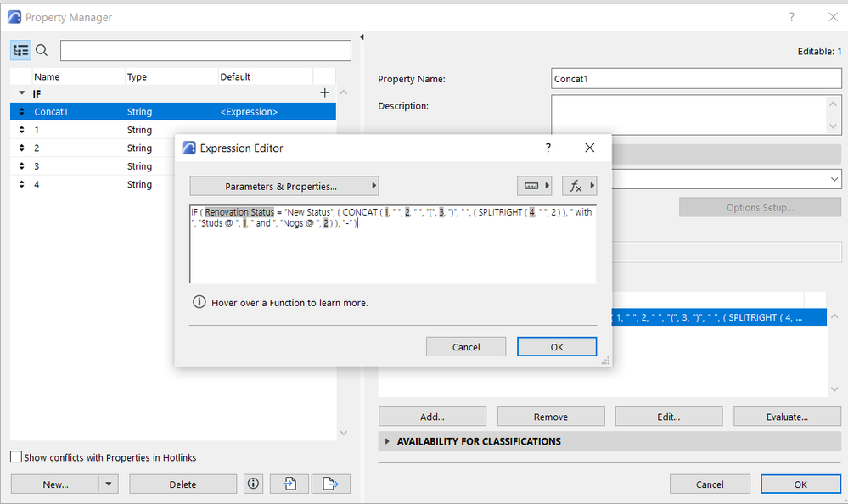This screenshot has width=848, height=504.
Task: Click OK in the Expression Editor
Action: pos(557,347)
